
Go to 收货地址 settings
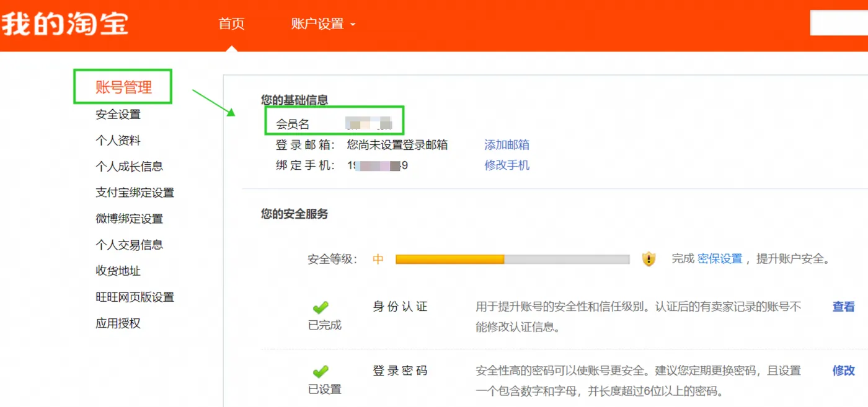click(x=118, y=271)
